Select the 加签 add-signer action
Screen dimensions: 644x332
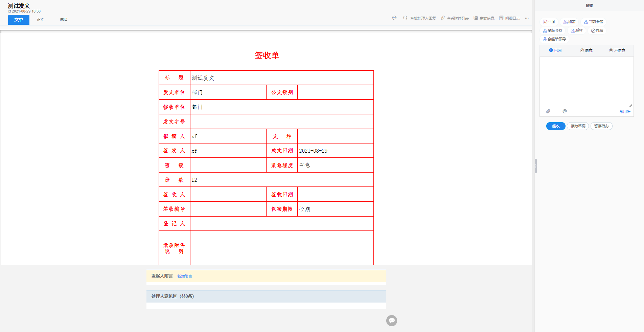pos(570,22)
